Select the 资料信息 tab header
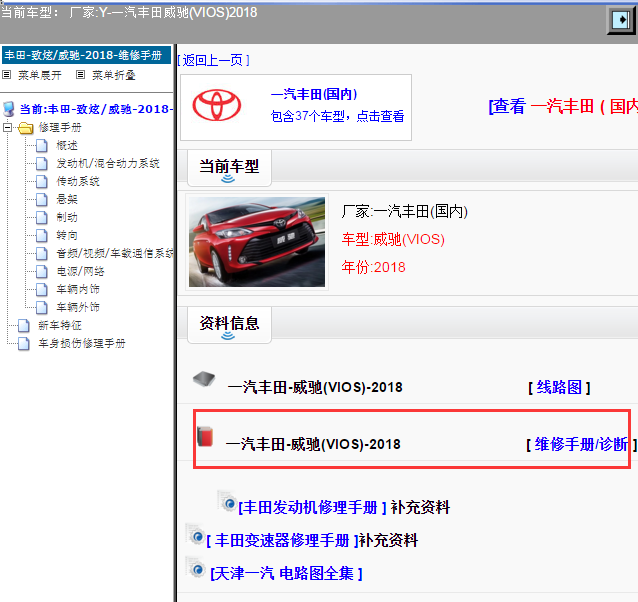The width and height of the screenshot is (638, 602). [x=229, y=325]
